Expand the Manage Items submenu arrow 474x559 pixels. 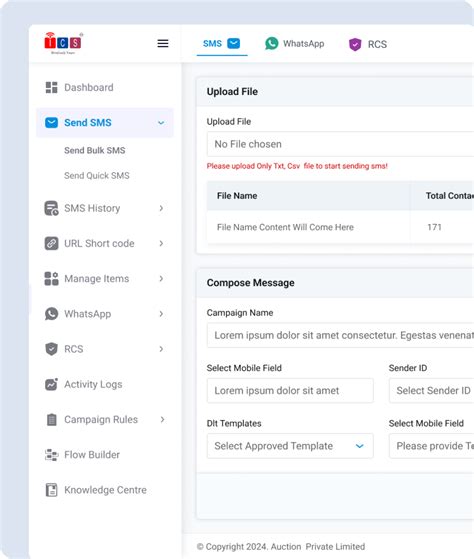click(161, 278)
